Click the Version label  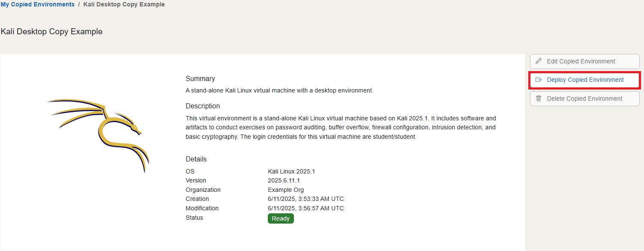[x=196, y=180]
